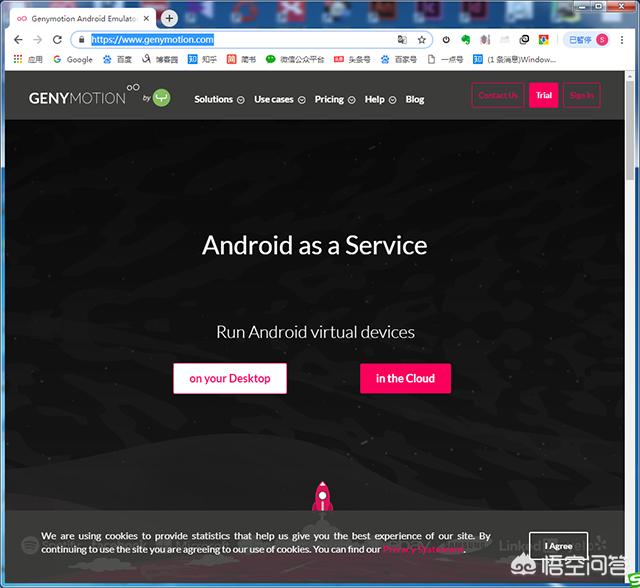Open the Google bookmark
Viewport: 640px width, 588px height.
point(73,60)
